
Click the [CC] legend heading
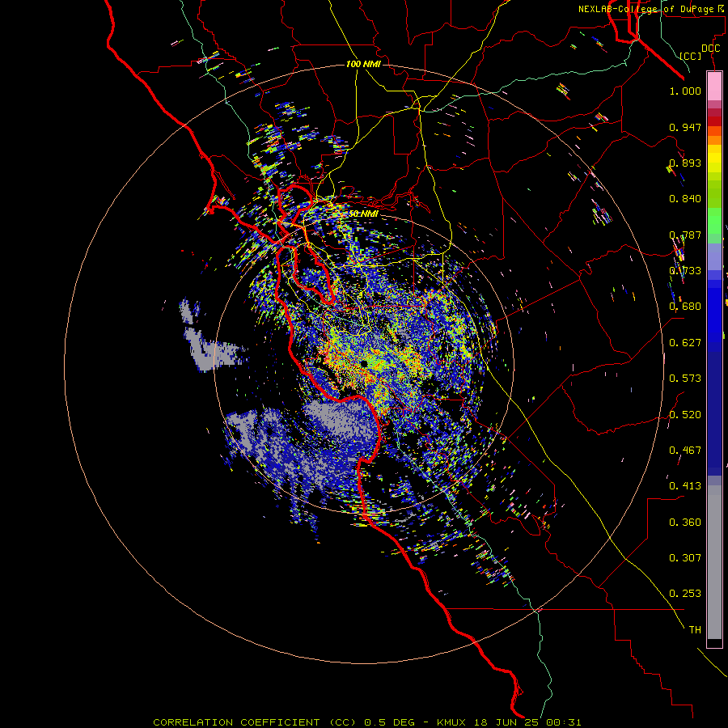click(691, 56)
